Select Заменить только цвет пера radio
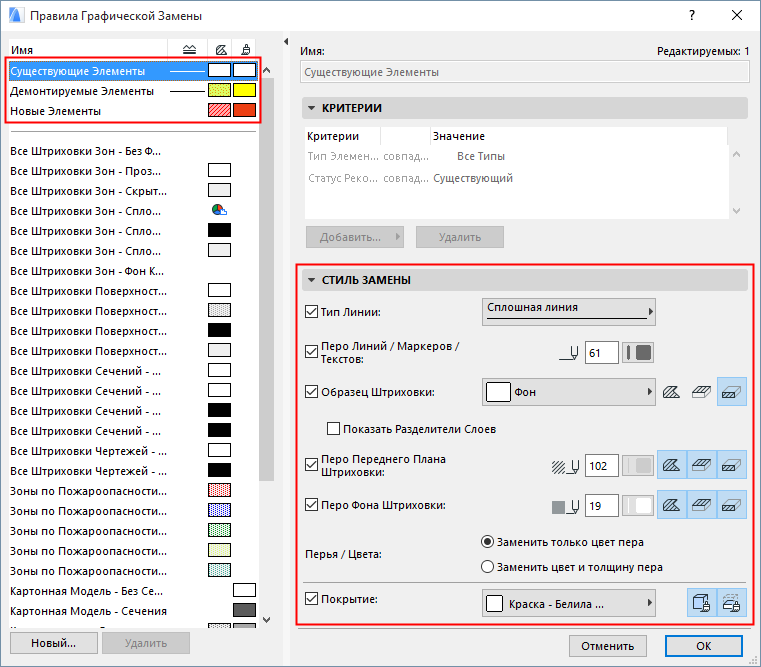The width and height of the screenshot is (761, 667). coord(487,542)
